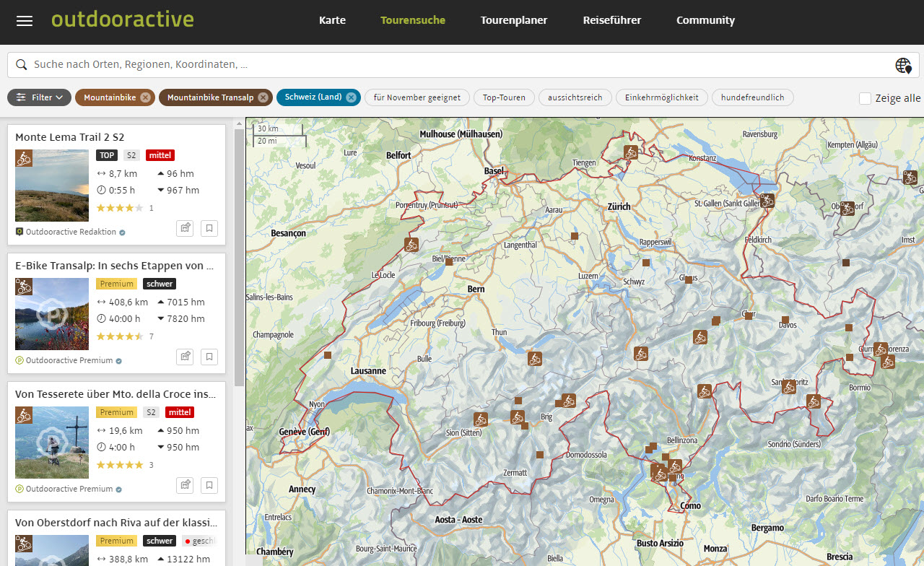Click the brown marker west of Lausanne

point(328,355)
